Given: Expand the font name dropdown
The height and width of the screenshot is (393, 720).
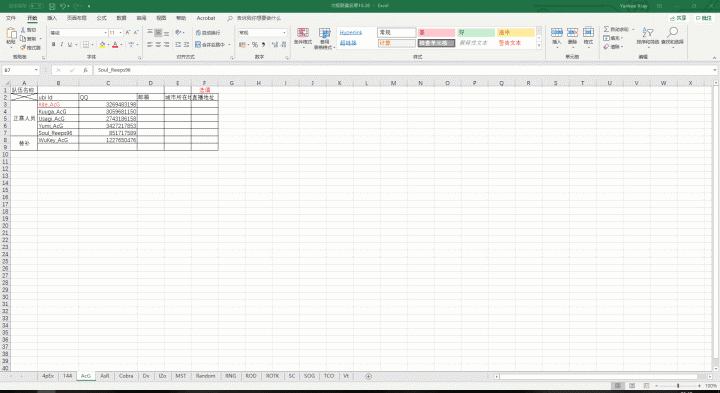Looking at the screenshot, I should (x=105, y=33).
